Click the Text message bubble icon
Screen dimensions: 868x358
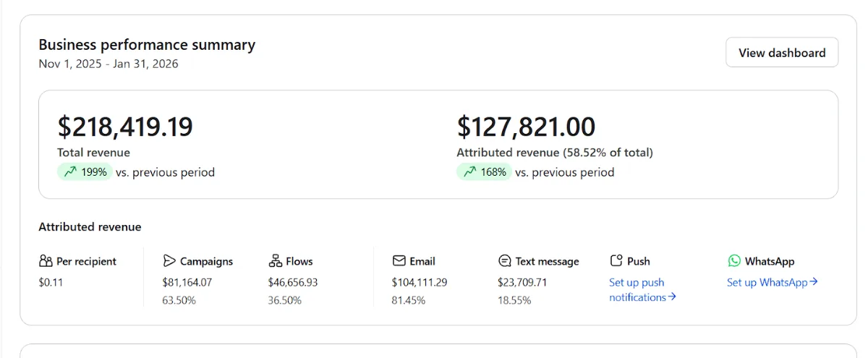click(x=505, y=261)
